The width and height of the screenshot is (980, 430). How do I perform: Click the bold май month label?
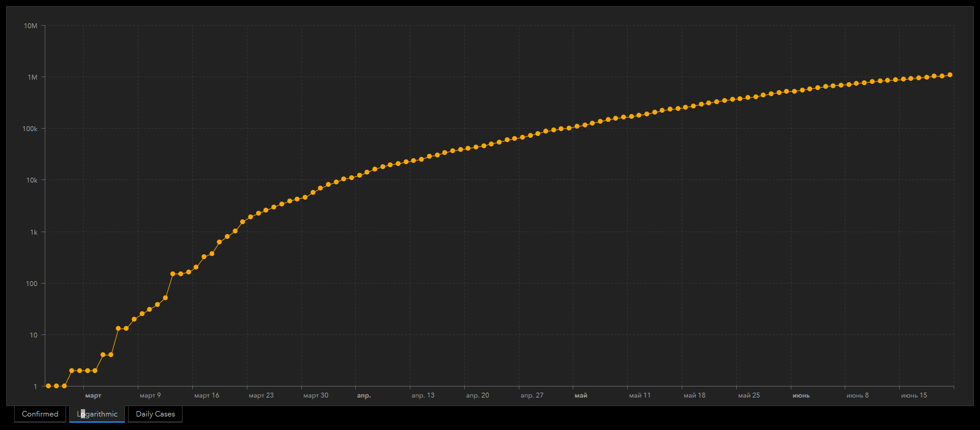581,396
